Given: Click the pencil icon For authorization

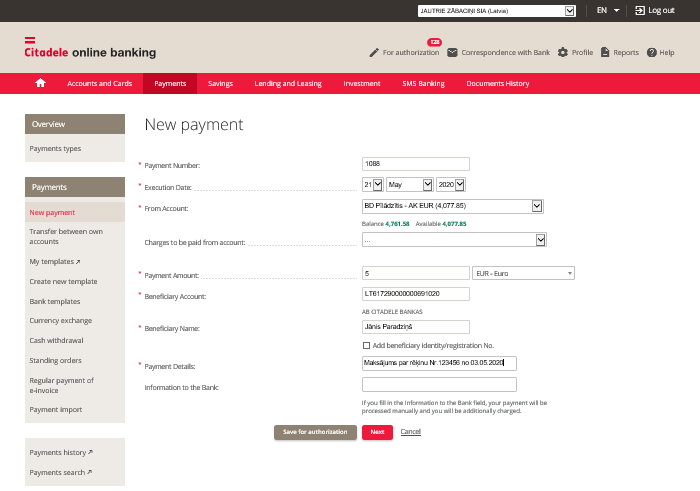Looking at the screenshot, I should pyautogui.click(x=374, y=52).
